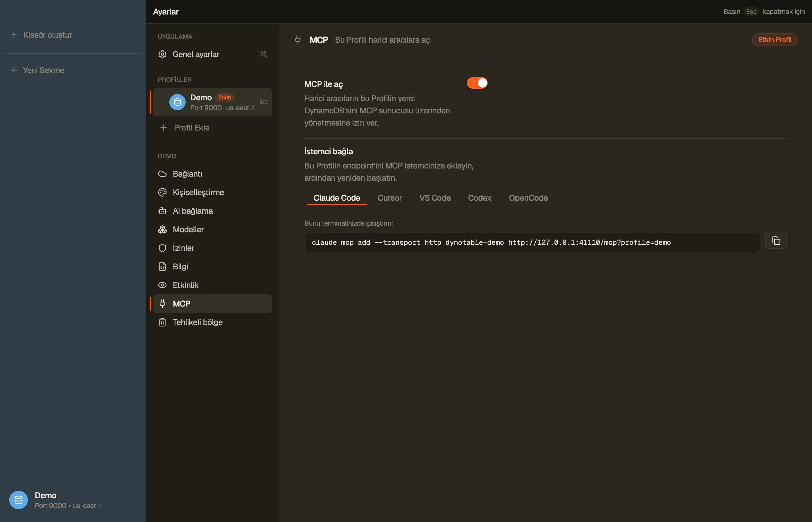Open the Etkinlik eye section

(x=212, y=285)
